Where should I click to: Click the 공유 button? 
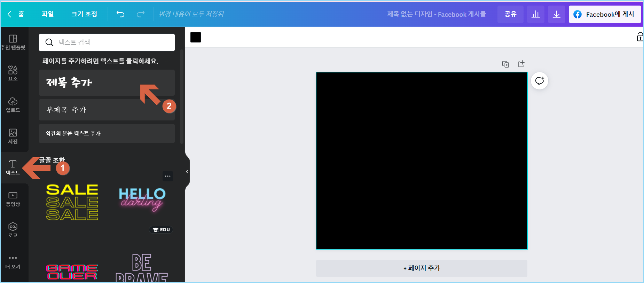click(x=510, y=14)
